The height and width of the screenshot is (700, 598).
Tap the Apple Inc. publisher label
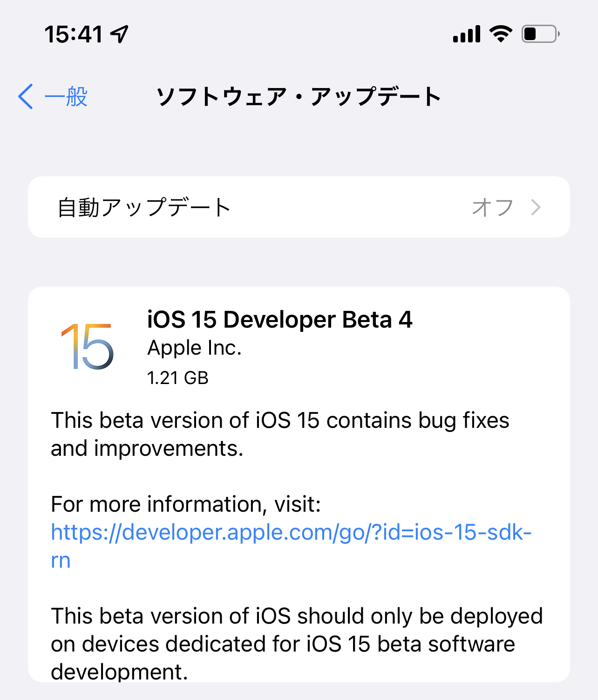click(194, 348)
